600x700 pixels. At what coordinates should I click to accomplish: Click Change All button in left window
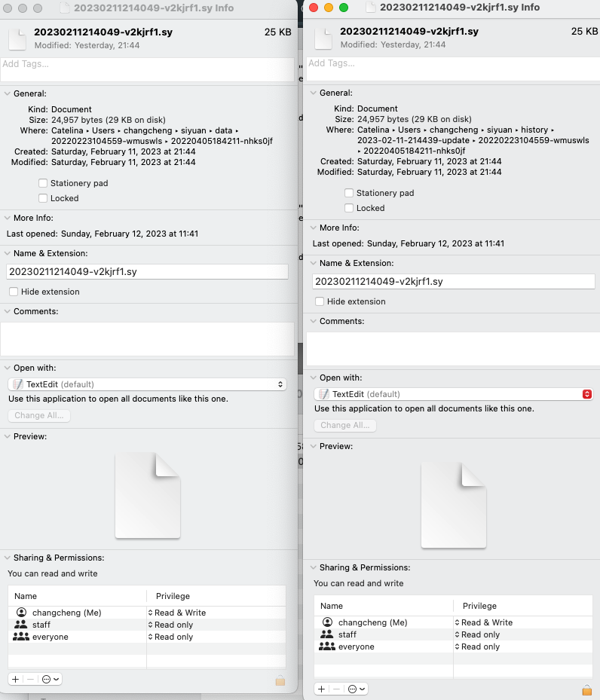[39, 415]
